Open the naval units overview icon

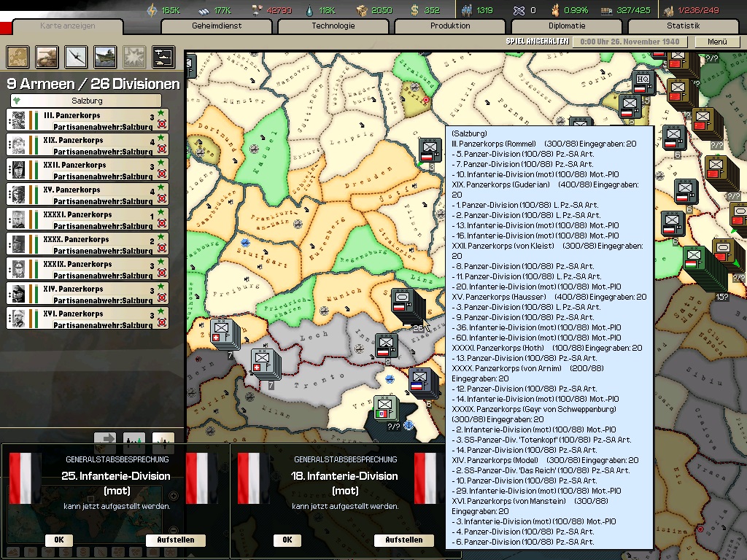point(105,56)
